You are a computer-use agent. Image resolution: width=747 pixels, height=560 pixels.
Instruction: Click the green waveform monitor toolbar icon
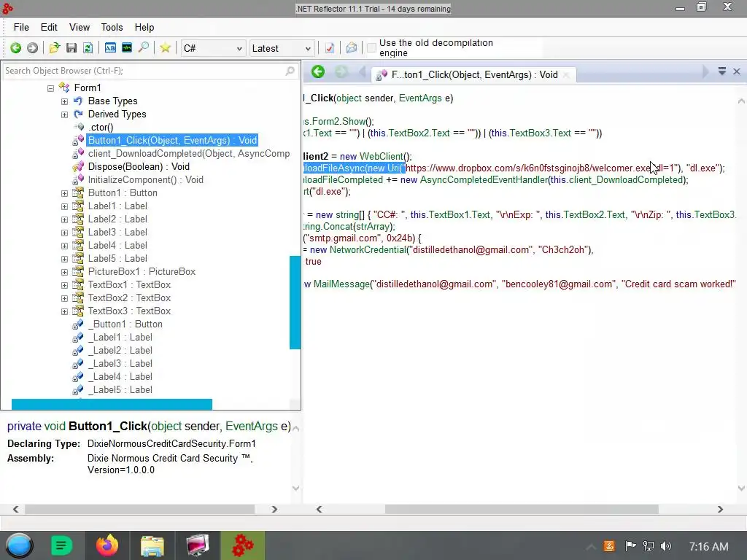pyautogui.click(x=127, y=47)
